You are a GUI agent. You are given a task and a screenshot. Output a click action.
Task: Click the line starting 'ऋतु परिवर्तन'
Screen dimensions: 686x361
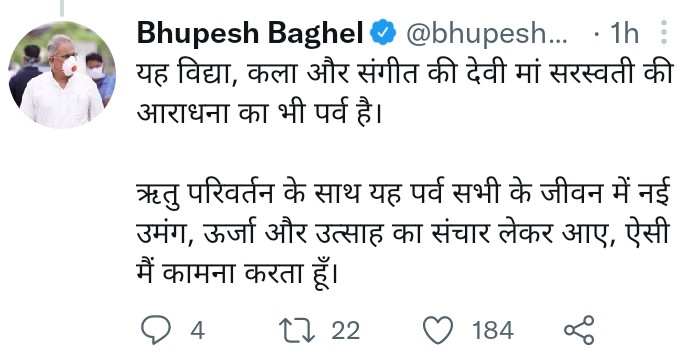click(403, 193)
